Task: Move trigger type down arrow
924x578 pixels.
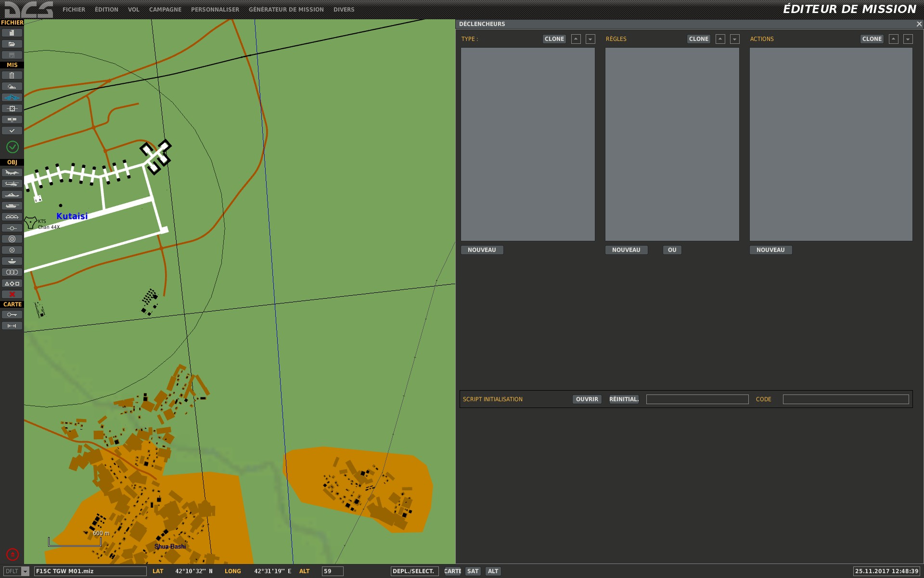Action: tap(590, 39)
